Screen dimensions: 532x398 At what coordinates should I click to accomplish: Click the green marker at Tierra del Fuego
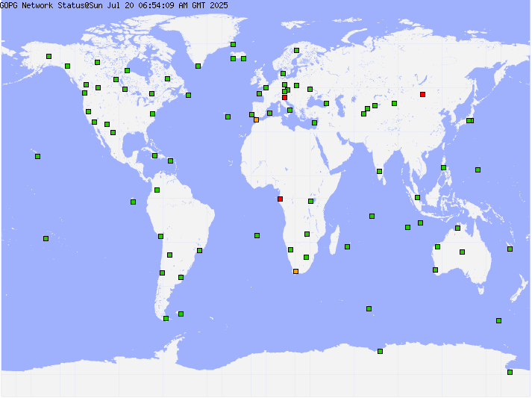[166, 319]
